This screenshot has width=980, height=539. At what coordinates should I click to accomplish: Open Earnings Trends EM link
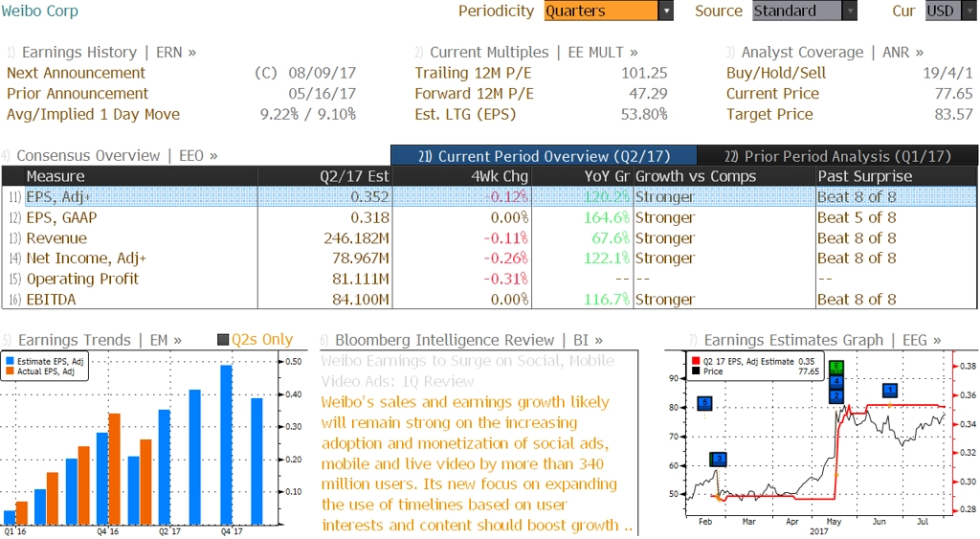point(100,340)
